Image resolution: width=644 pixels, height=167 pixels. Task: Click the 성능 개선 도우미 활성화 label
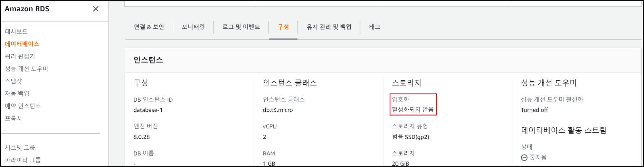(552, 99)
